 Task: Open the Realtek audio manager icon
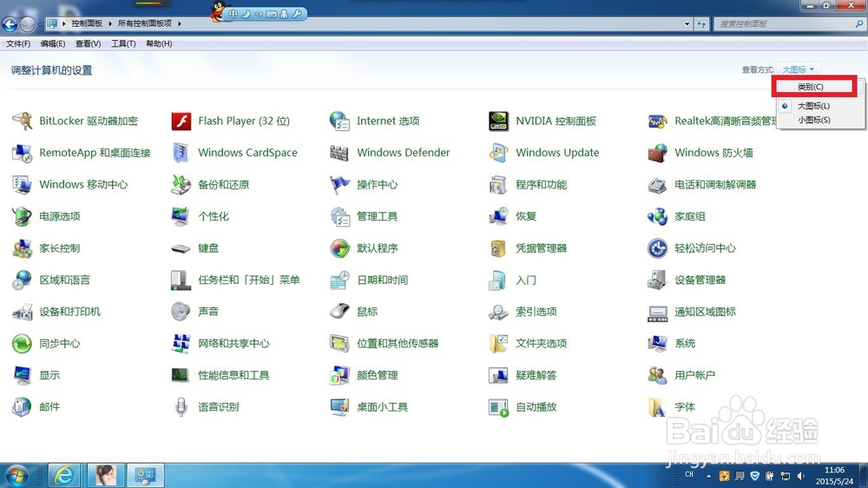tap(657, 121)
